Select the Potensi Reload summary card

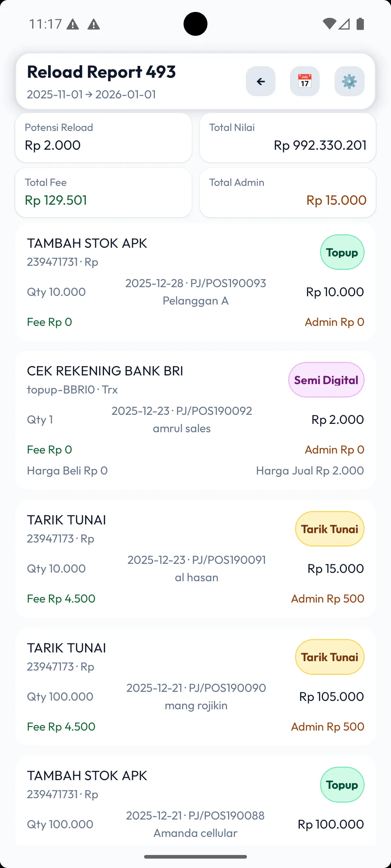[104, 137]
